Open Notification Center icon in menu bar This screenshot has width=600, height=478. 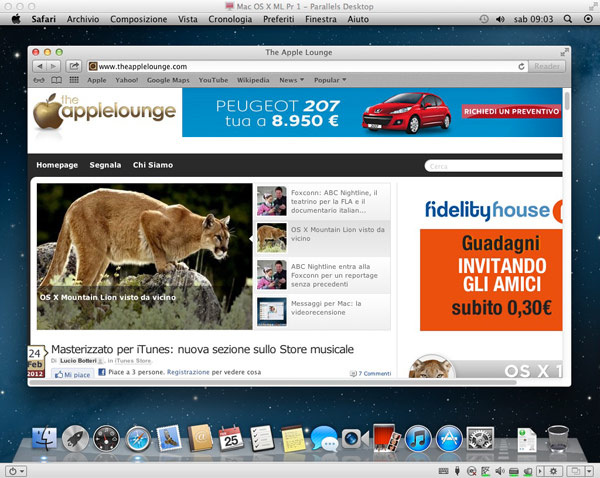(x=588, y=19)
